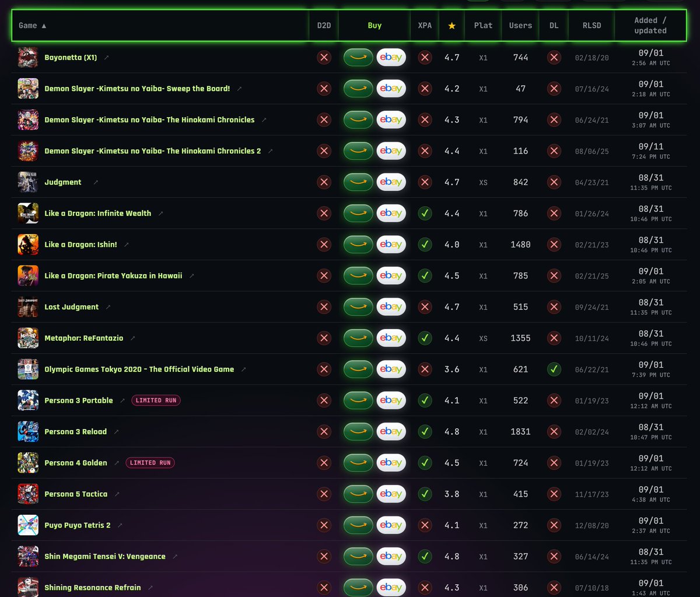The width and height of the screenshot is (700, 597).
Task: Select users count 1480 for Like a Dragon: Ishin!
Action: [x=520, y=245]
